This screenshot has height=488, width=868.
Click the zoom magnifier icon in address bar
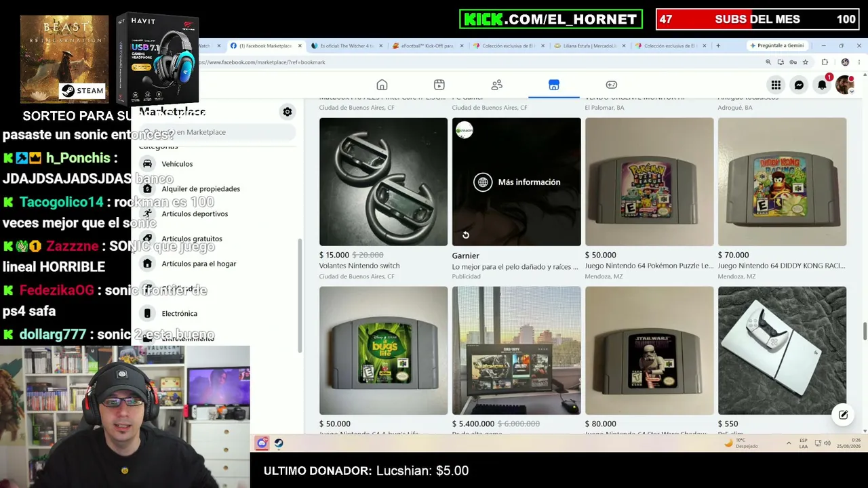pyautogui.click(x=768, y=62)
